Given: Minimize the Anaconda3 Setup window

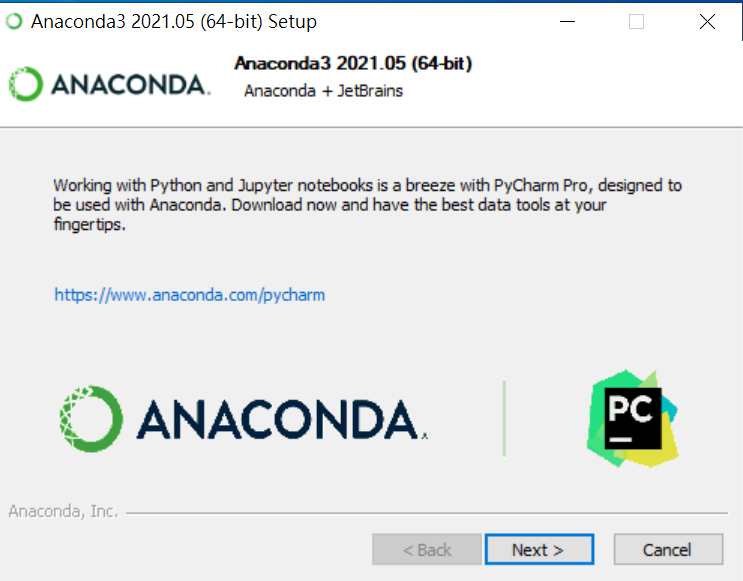Looking at the screenshot, I should click(567, 21).
